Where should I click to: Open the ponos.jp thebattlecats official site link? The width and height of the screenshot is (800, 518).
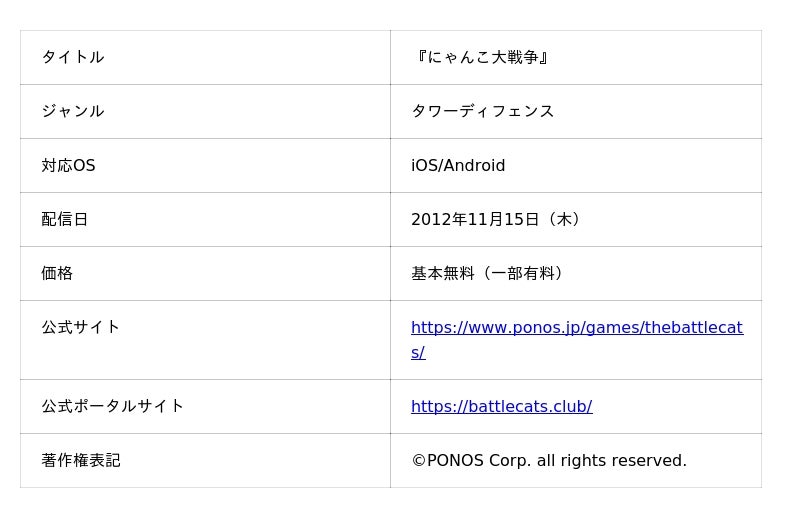pyautogui.click(x=576, y=328)
